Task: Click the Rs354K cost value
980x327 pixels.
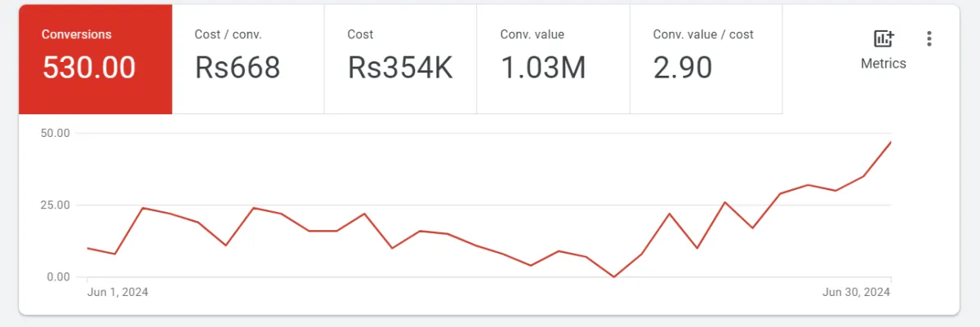Action: click(400, 68)
